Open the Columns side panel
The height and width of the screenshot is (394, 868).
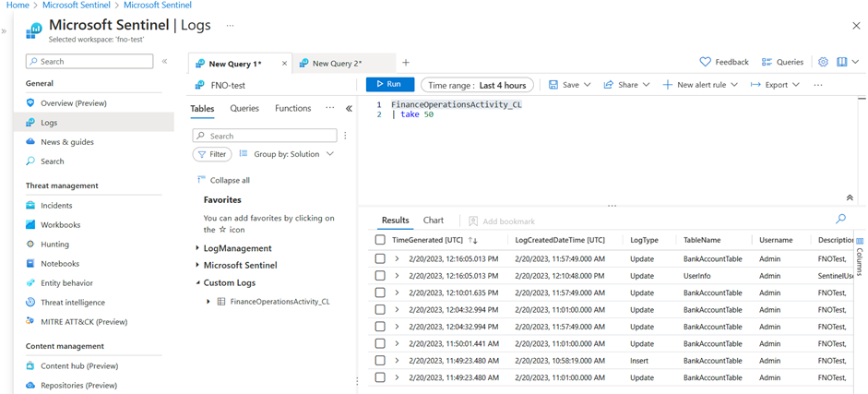tap(859, 257)
